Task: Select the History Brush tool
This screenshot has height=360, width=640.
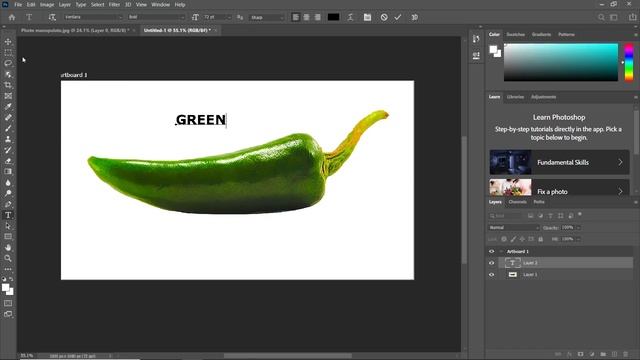Action: (8, 150)
